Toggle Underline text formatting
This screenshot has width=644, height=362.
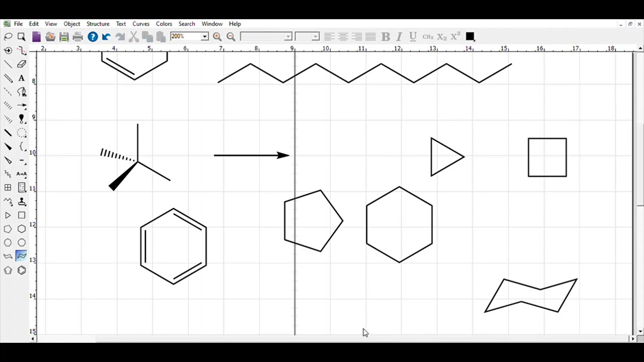click(413, 37)
